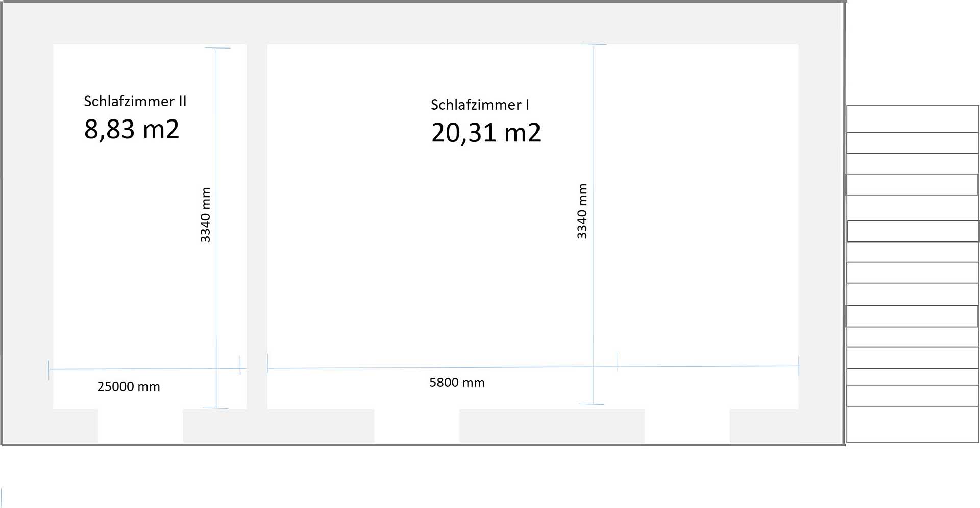Image resolution: width=980 pixels, height=508 pixels.
Task: Select vertical dimension line in Schlafzimmer II
Action: 216,286
